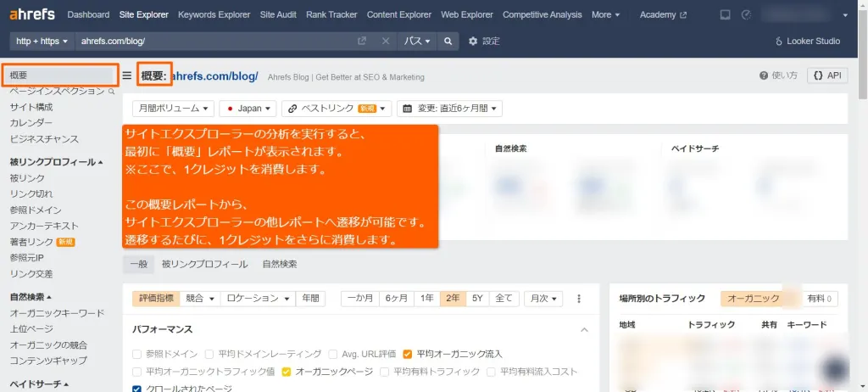Set time range to 6ヶ月
Image resolution: width=868 pixels, height=392 pixels.
(x=397, y=299)
